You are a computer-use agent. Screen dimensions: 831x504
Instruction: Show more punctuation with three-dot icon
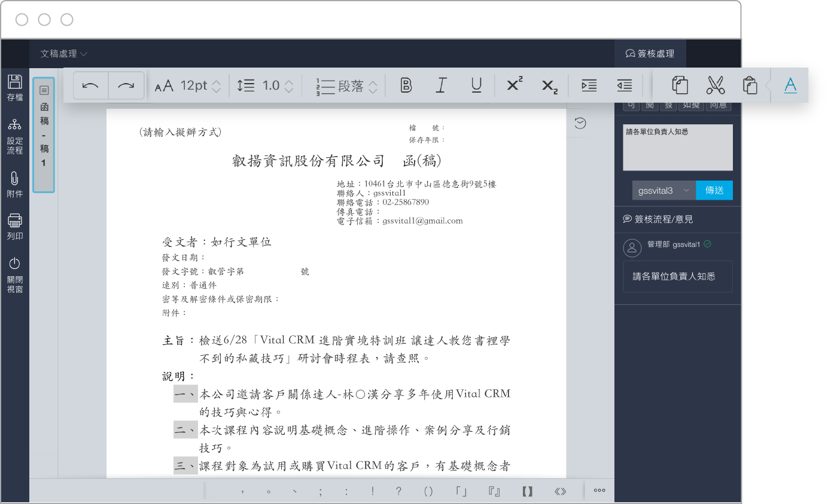pyautogui.click(x=599, y=491)
